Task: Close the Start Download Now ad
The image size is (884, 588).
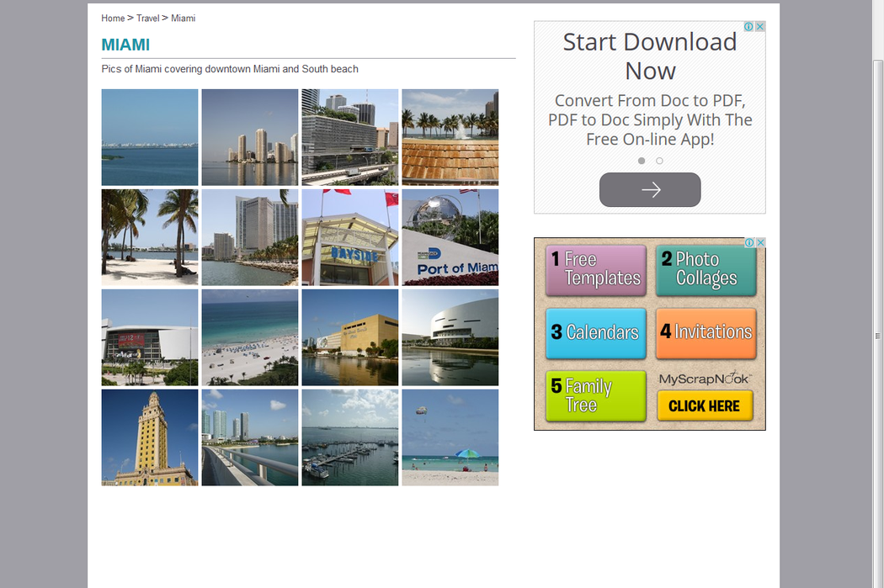Action: 760,27
